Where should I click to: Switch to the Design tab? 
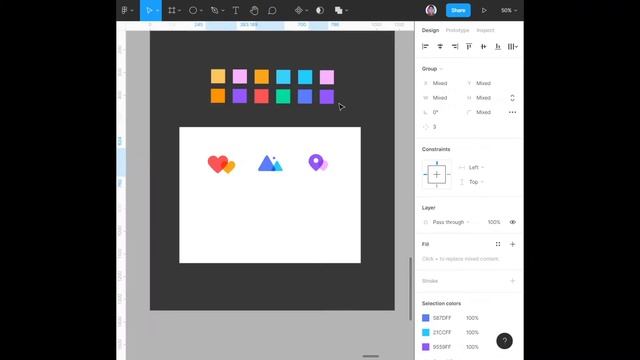point(430,30)
